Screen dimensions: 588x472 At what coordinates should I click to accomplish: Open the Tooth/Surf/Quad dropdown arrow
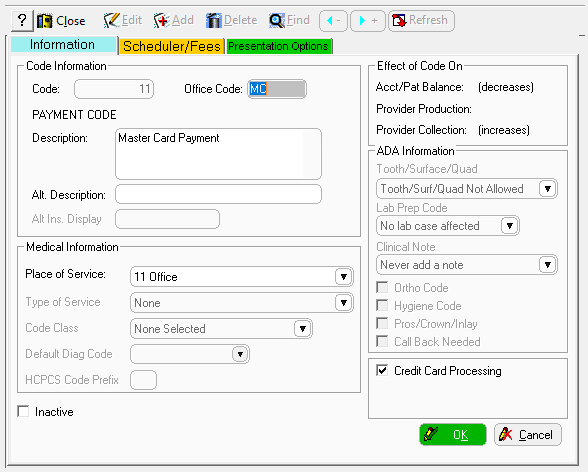tap(547, 189)
